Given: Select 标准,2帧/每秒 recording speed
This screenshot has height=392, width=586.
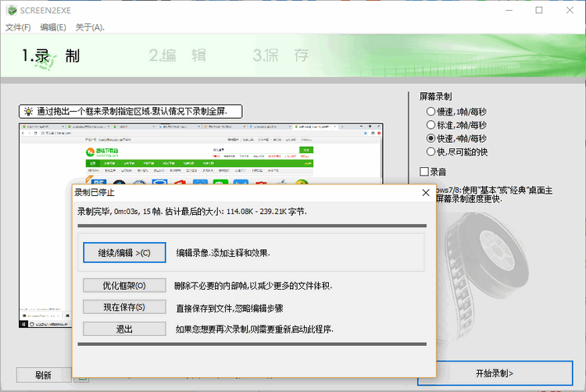Looking at the screenshot, I should [x=456, y=125].
